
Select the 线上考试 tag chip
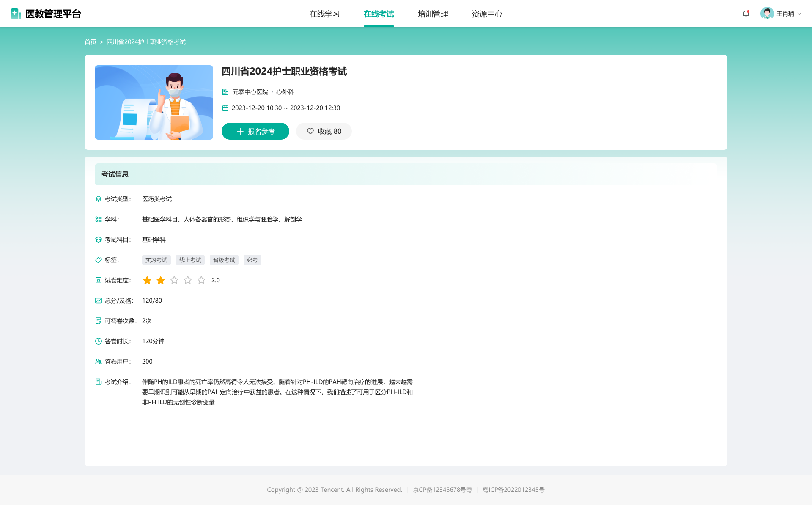pyautogui.click(x=190, y=260)
